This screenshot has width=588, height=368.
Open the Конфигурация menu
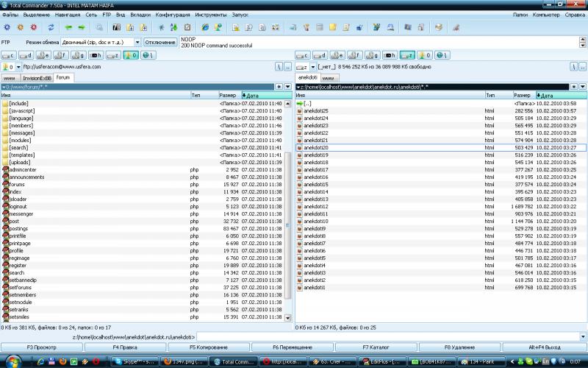[x=173, y=15]
